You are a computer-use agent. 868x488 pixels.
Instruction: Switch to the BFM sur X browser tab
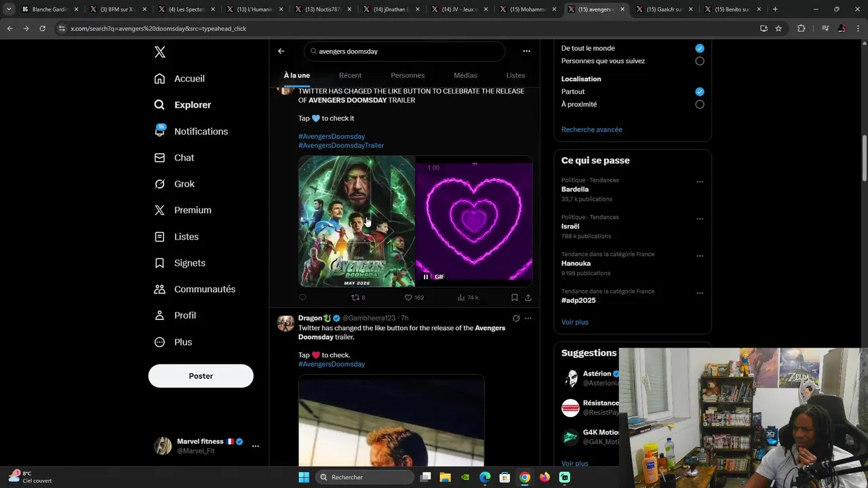coord(117,9)
